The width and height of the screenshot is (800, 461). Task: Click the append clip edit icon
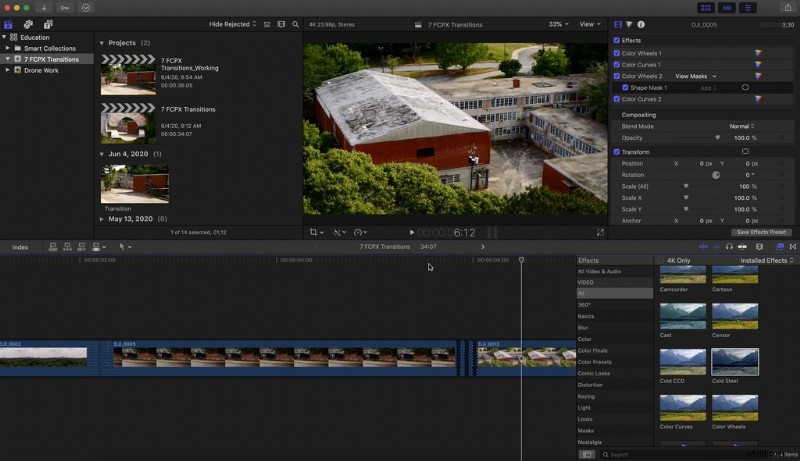pos(81,247)
